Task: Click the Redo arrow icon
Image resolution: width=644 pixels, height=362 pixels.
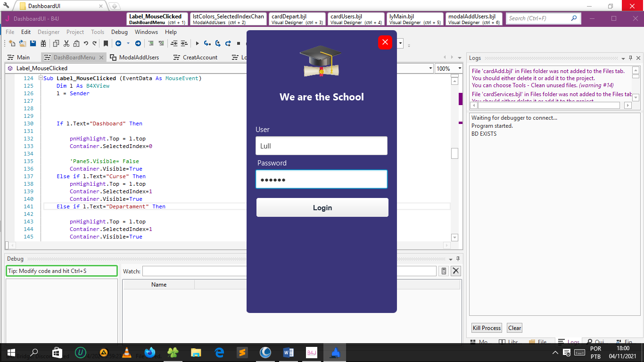Action: click(x=95, y=43)
